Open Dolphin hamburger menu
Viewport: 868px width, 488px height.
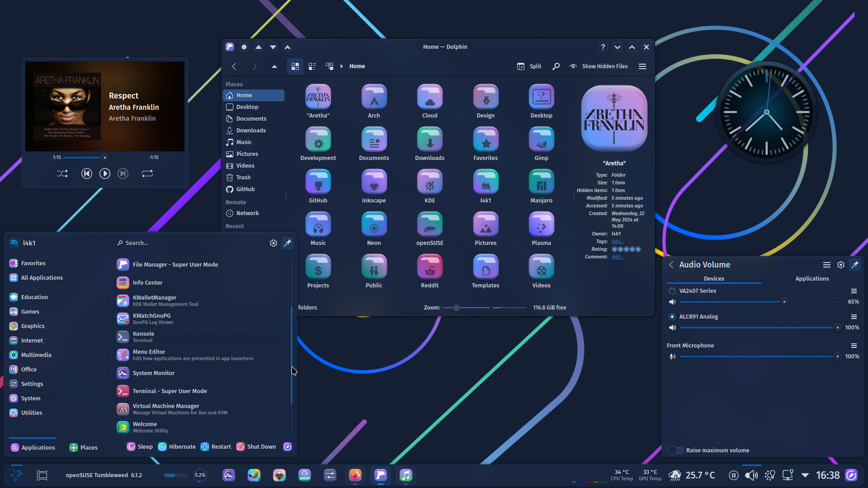(642, 66)
